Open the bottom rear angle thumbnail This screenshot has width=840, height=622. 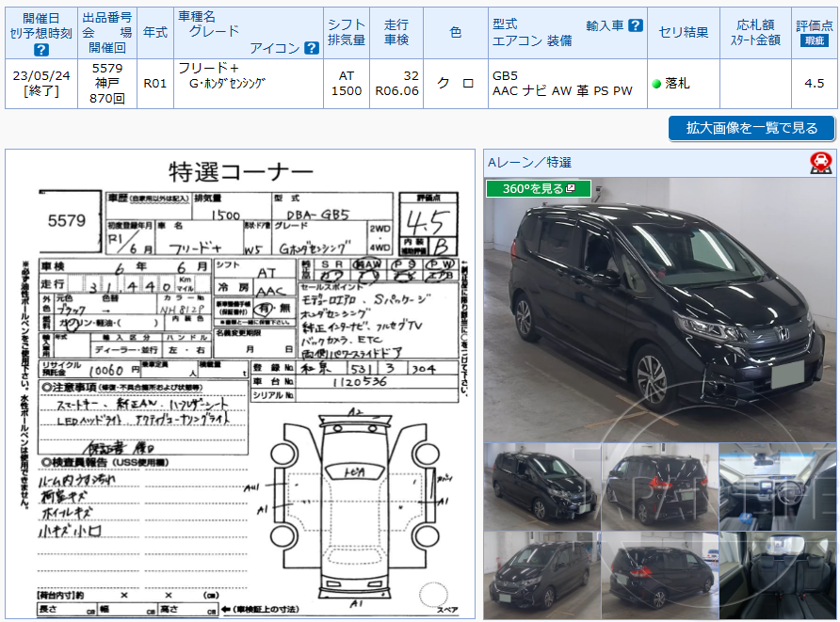click(659, 575)
